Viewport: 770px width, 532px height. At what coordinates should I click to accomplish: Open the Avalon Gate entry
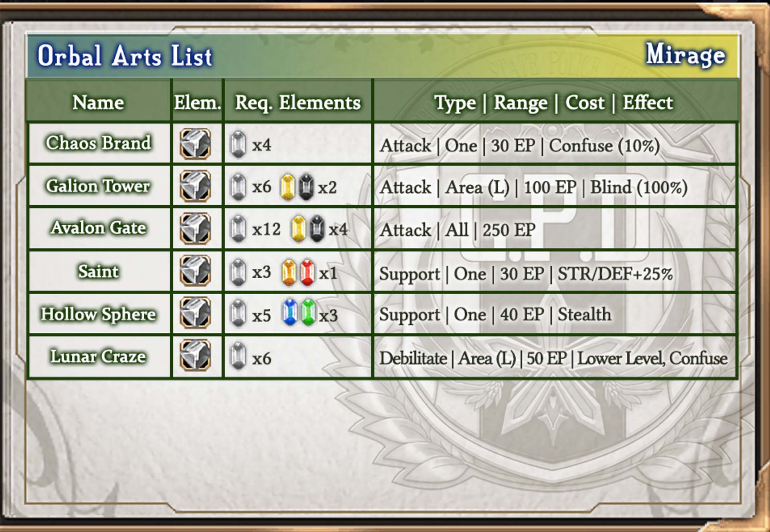click(x=98, y=228)
